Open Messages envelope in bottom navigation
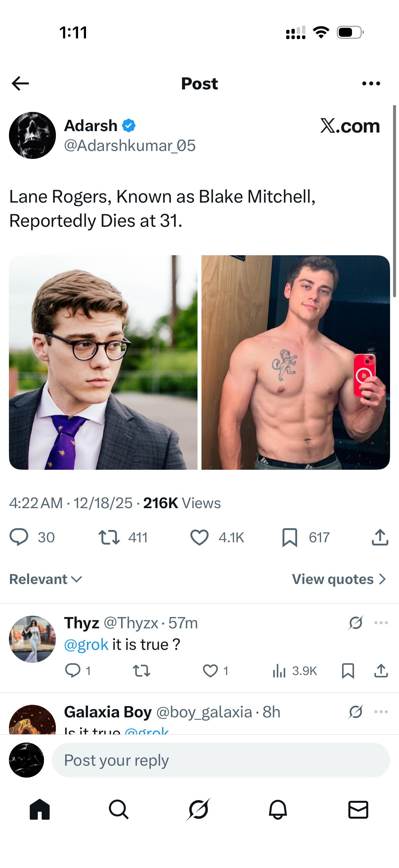This screenshot has width=399, height=868. (x=358, y=809)
